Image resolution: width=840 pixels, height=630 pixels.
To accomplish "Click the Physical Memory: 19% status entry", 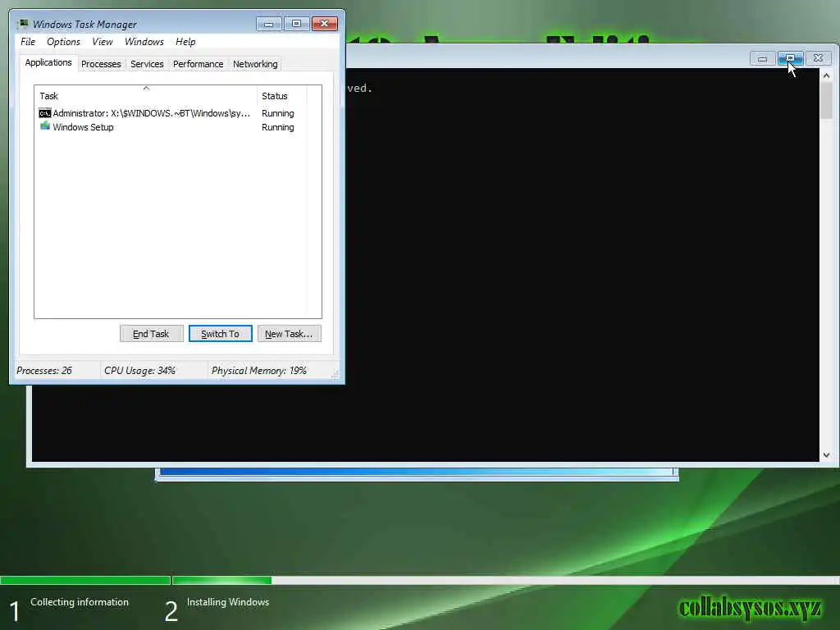I will tap(258, 371).
